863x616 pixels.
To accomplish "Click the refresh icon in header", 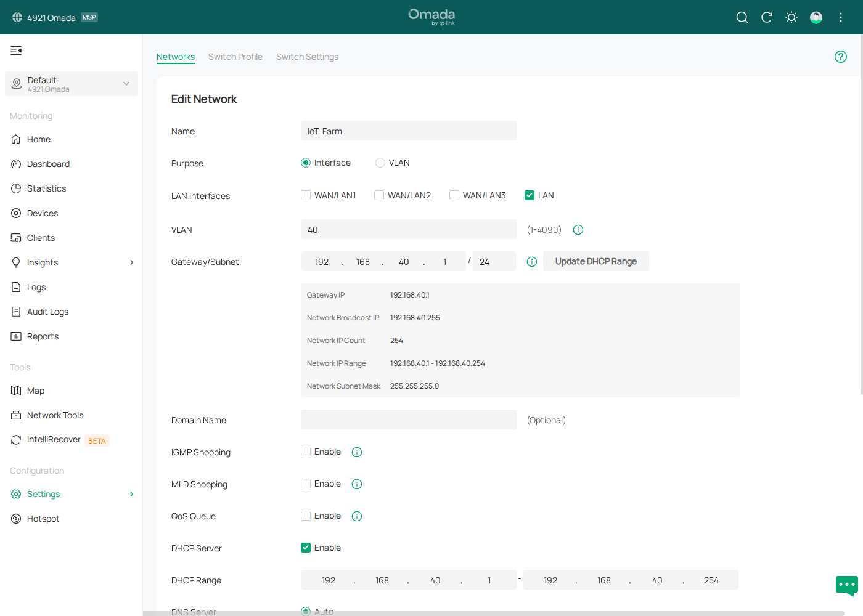I will pos(767,17).
